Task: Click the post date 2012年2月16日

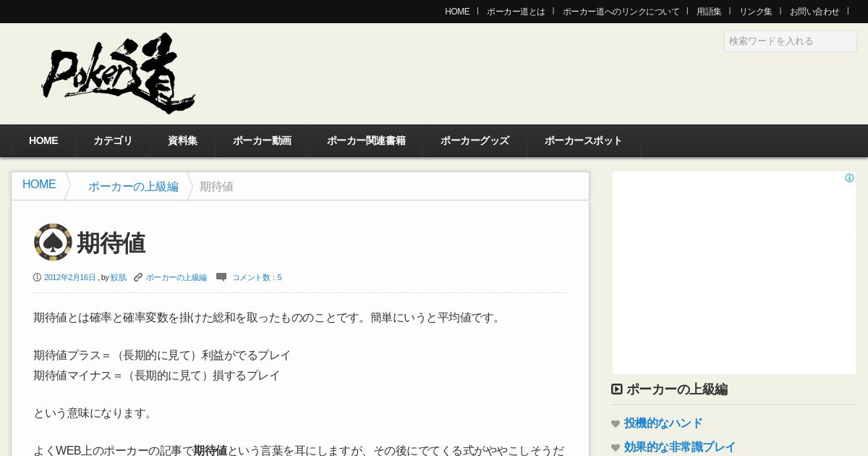Action: 69,277
